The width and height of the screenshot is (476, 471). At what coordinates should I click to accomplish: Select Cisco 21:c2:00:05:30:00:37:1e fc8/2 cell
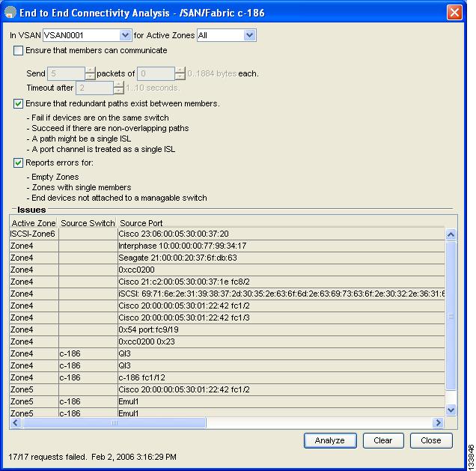pos(281,282)
